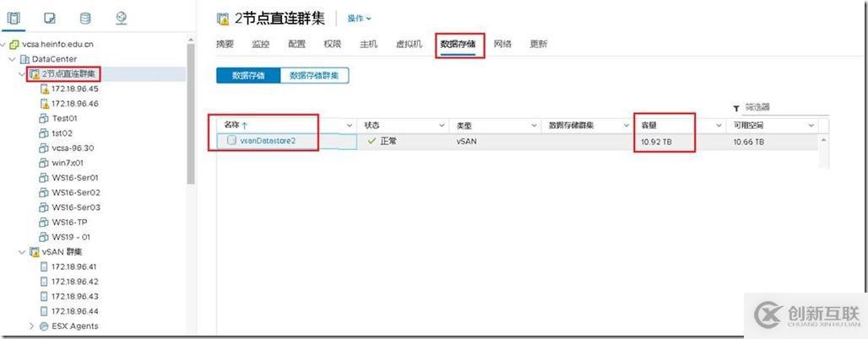This screenshot has height=339, width=868.
Task: Click the filter funnel icon
Action: pyautogui.click(x=736, y=108)
